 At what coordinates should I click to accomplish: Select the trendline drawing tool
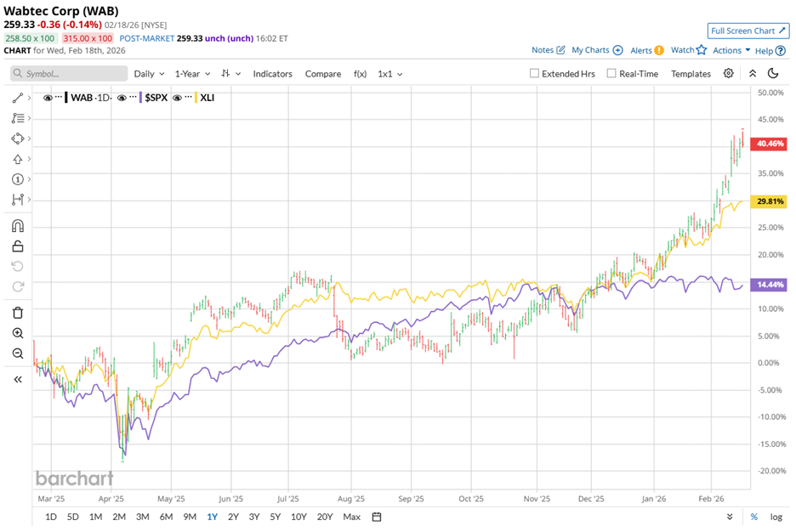(18, 97)
